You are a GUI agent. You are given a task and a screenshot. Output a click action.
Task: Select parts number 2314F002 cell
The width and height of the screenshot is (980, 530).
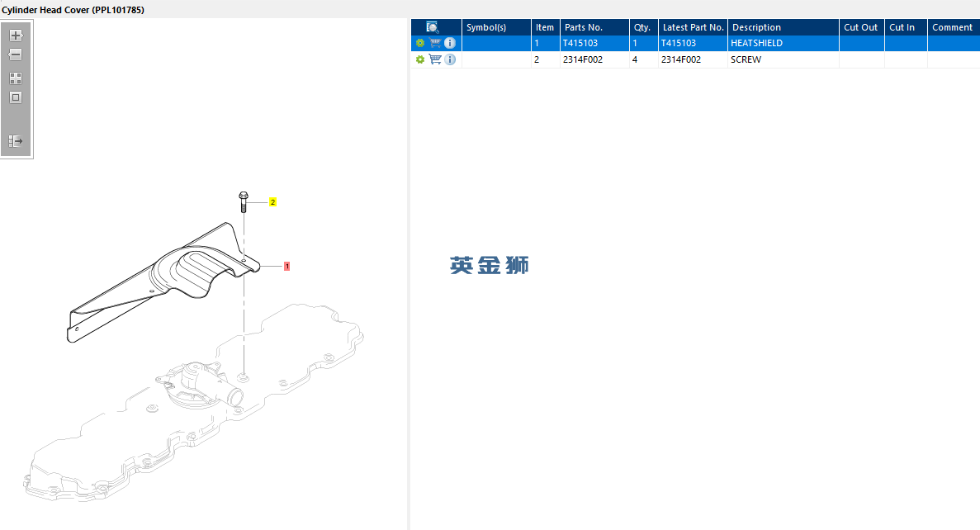pyautogui.click(x=594, y=59)
